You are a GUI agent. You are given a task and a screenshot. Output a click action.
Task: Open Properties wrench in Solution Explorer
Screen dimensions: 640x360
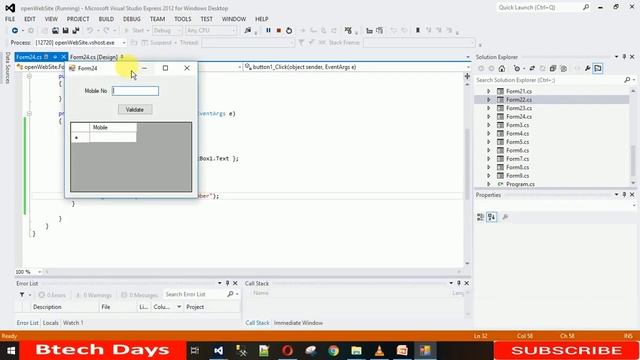click(587, 69)
